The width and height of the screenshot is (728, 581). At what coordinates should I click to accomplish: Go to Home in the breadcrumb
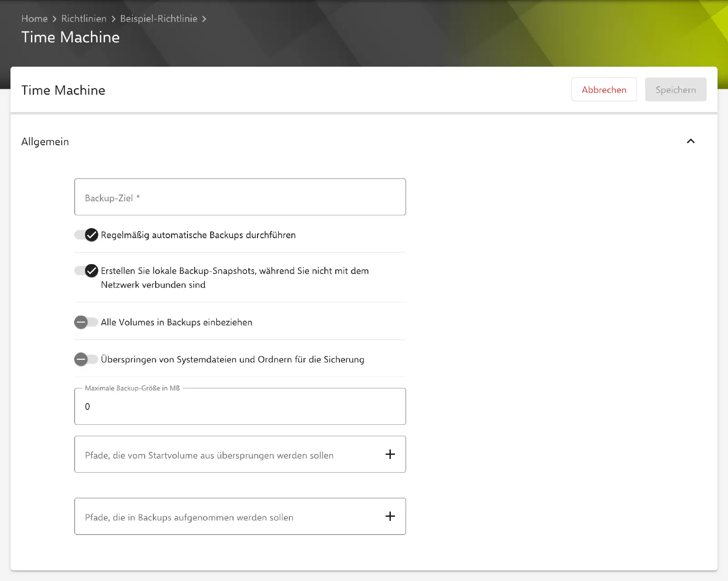click(x=35, y=19)
